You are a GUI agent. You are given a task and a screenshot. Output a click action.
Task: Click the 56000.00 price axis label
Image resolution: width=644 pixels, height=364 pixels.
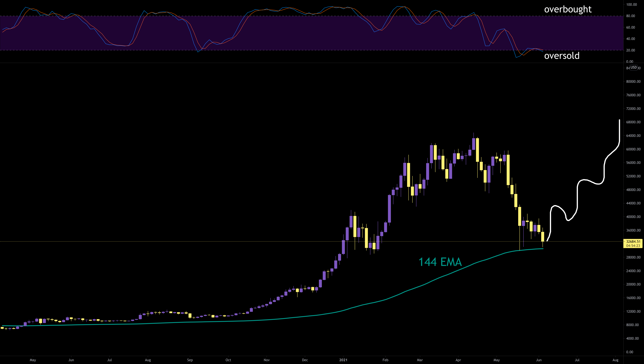click(633, 163)
